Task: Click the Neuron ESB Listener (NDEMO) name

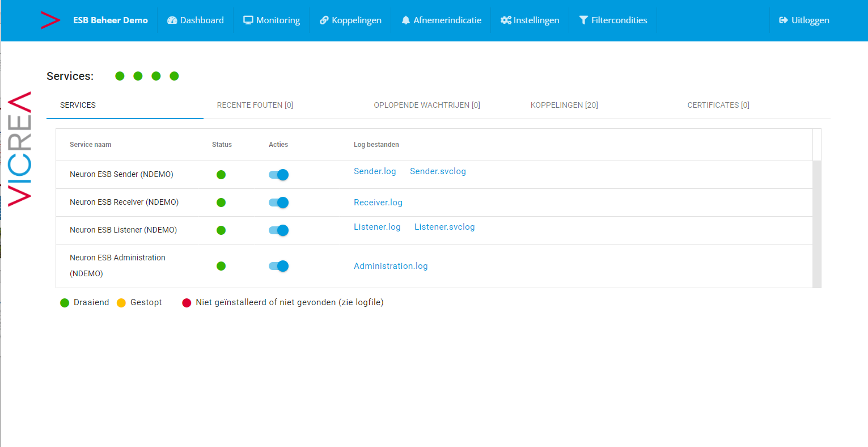Action: point(123,230)
